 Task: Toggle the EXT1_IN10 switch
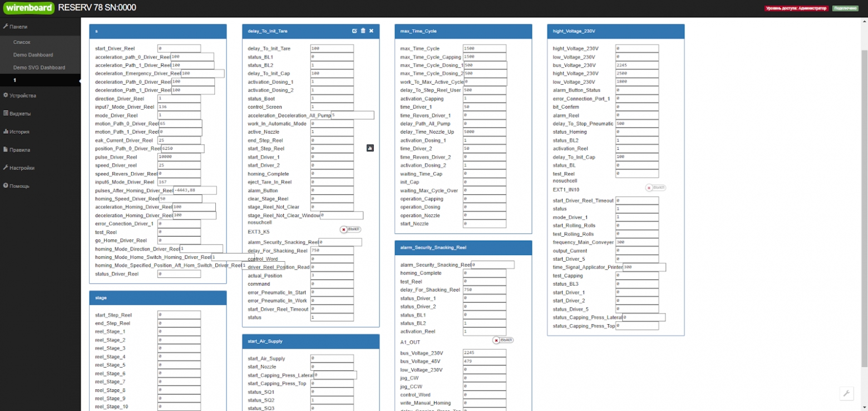655,188
